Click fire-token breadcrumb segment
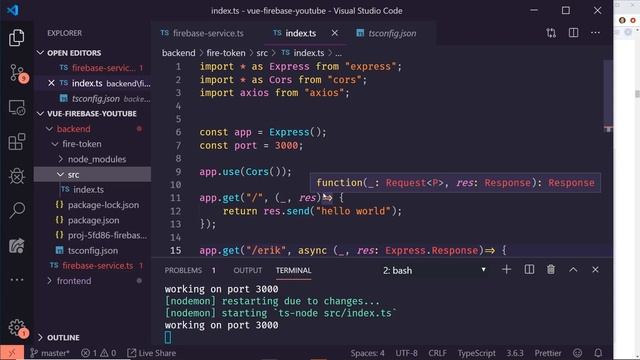Screen dimensions: 640x360 click(x=226, y=53)
